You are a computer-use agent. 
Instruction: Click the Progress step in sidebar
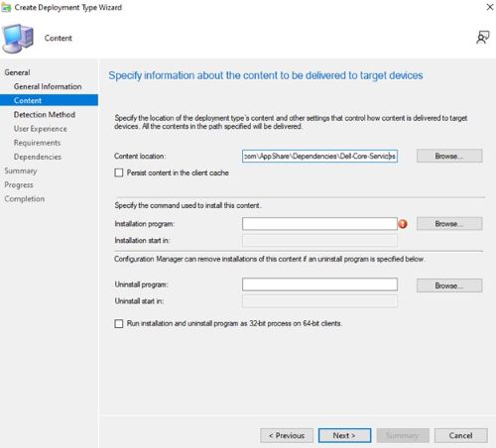click(x=19, y=185)
